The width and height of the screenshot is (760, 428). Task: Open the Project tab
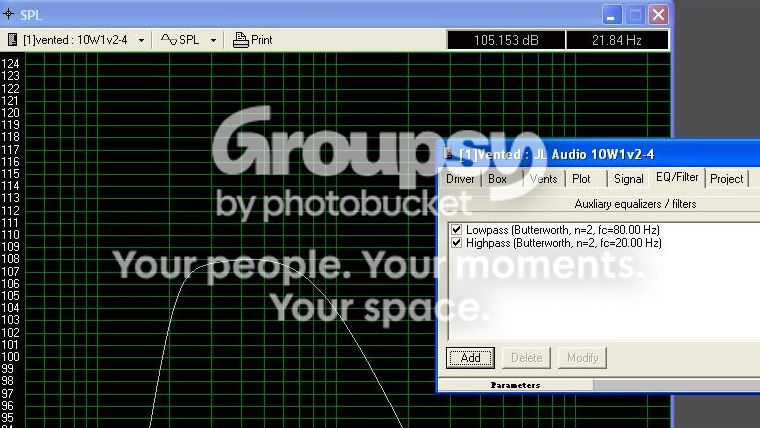(x=727, y=179)
